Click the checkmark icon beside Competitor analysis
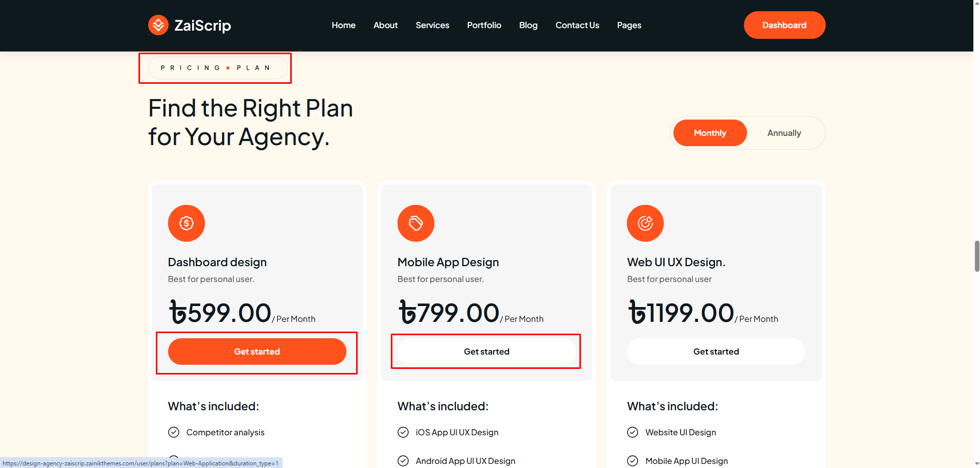The width and height of the screenshot is (980, 468). (x=174, y=432)
